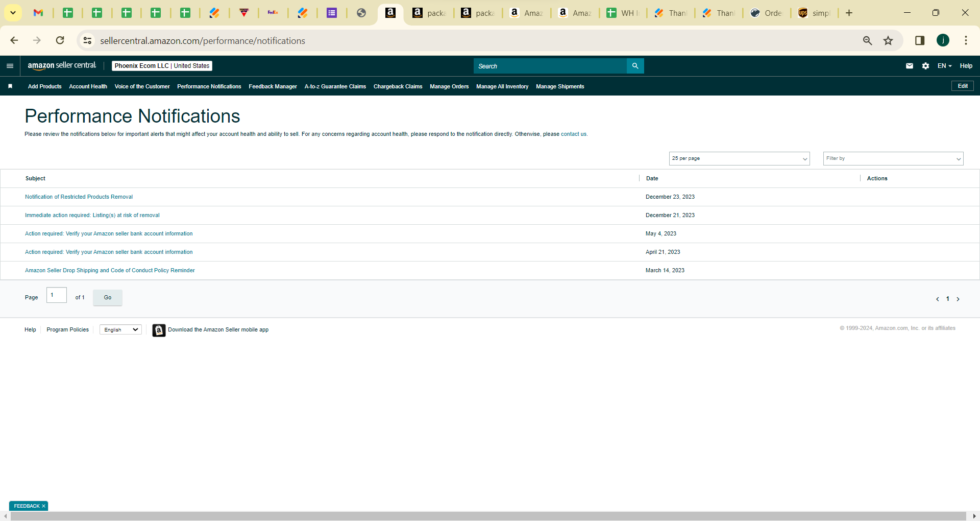Click the Amazon Seller mobile app icon
The image size is (980, 521).
159,330
